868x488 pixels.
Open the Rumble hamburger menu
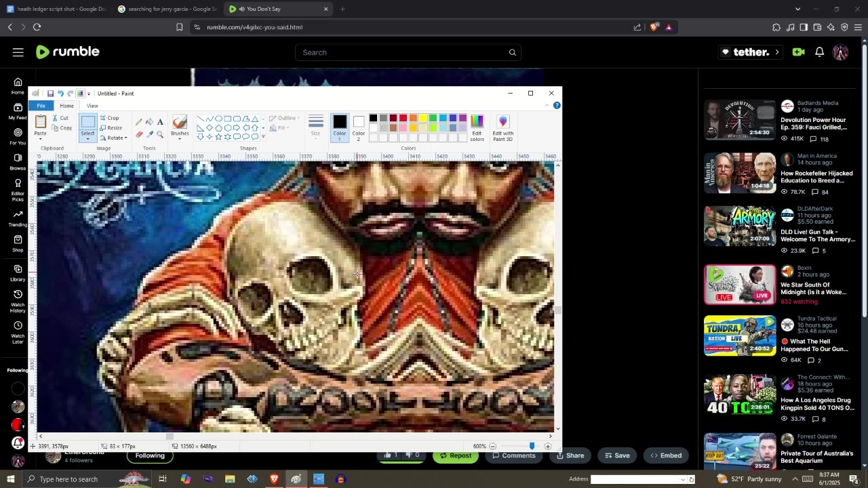tap(18, 52)
